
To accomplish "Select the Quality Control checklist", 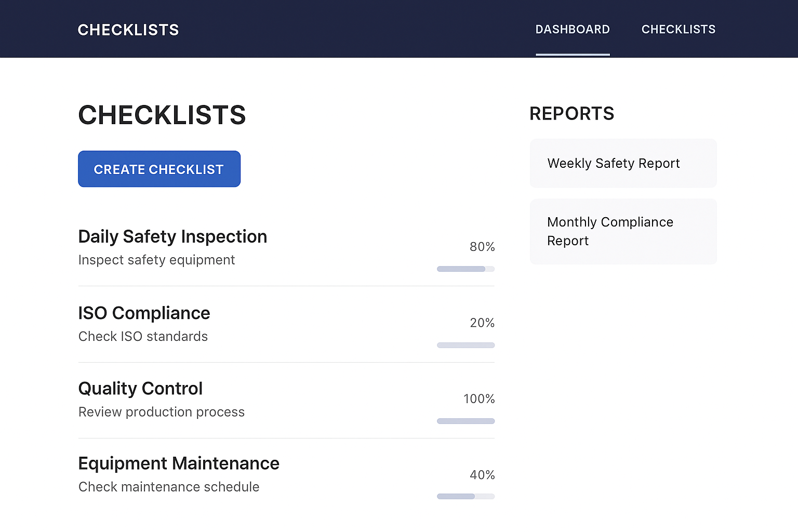I will tap(140, 388).
